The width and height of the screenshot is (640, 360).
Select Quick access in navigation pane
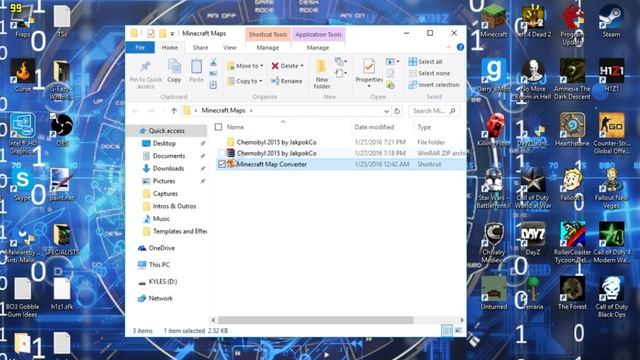pos(166,131)
